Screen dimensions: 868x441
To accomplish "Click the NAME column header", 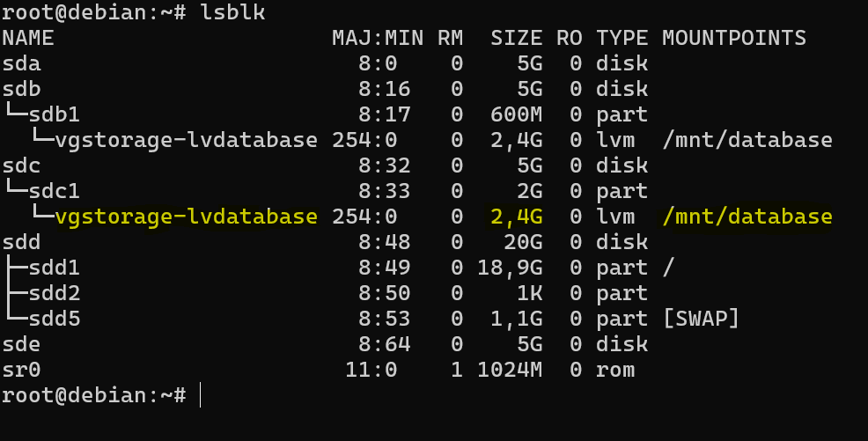I will point(28,38).
